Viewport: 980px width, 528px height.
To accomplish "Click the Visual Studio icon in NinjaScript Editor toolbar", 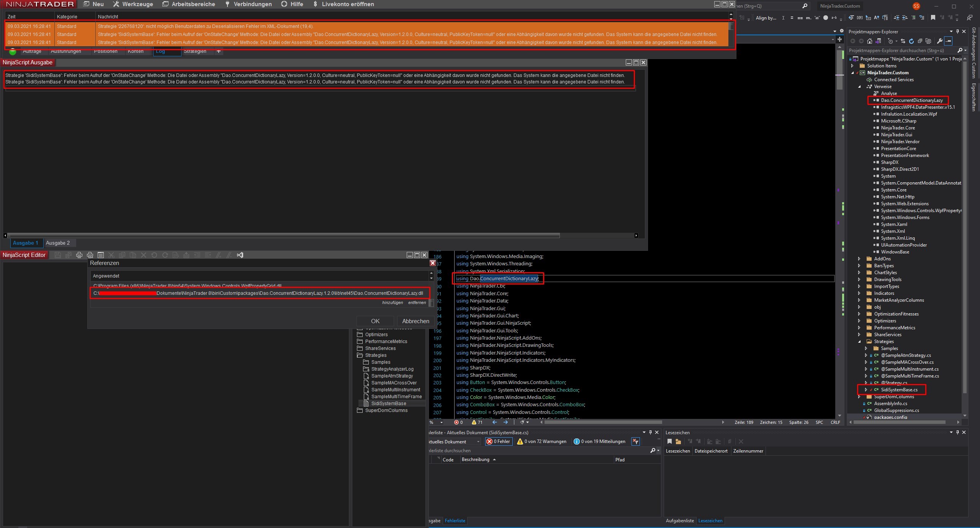I will (240, 255).
